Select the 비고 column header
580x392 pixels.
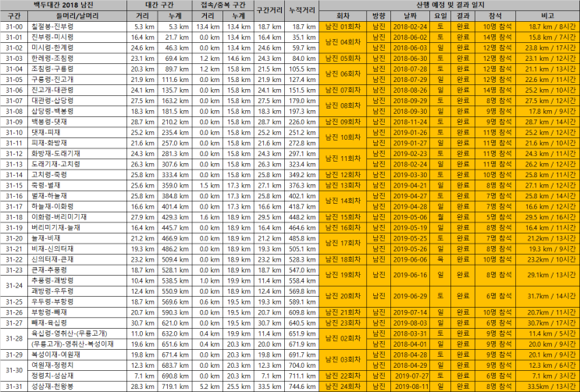547,16
